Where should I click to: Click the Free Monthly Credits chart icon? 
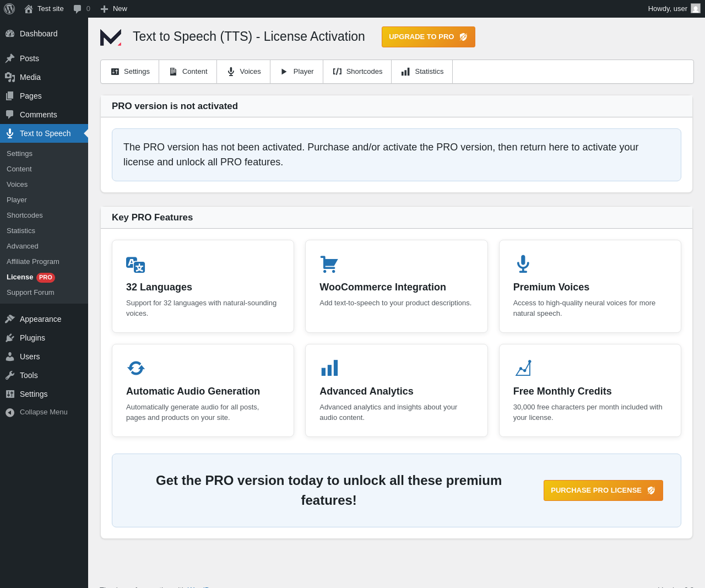click(523, 368)
